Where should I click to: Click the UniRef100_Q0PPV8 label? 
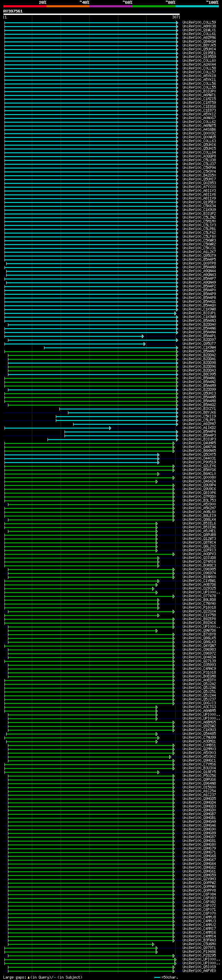[x=199, y=890]
